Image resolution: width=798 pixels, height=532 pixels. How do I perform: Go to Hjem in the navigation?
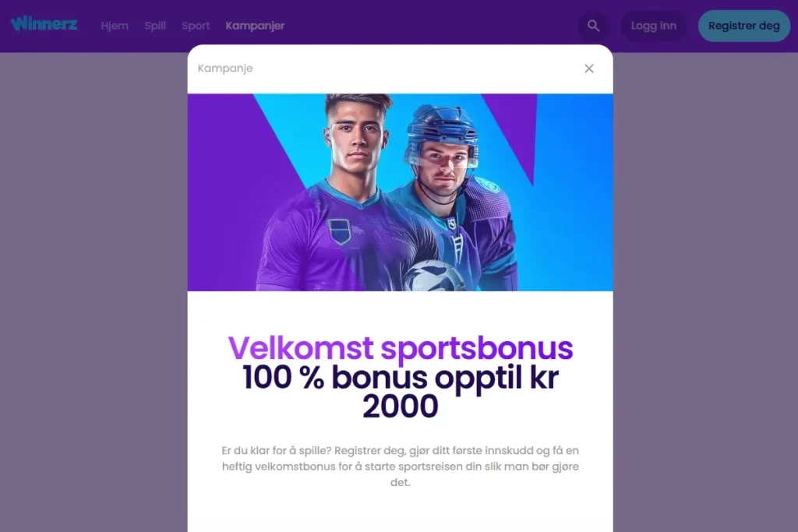coord(115,26)
